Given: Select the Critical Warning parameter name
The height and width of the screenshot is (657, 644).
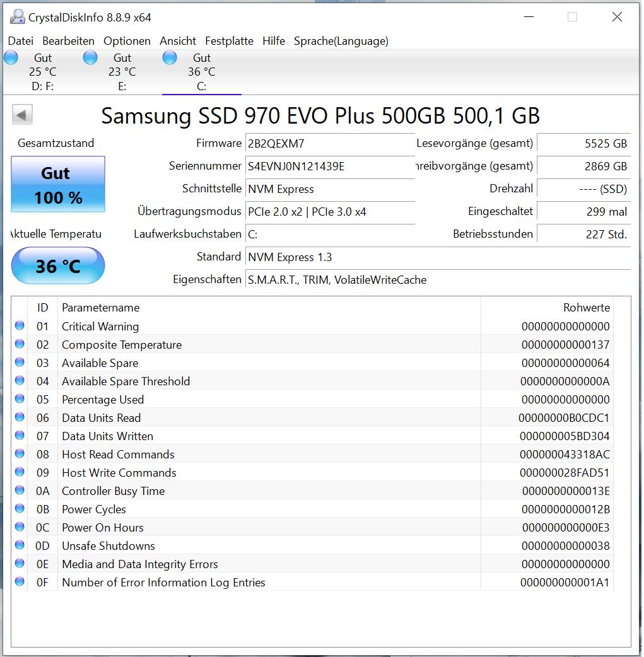Looking at the screenshot, I should (x=100, y=327).
